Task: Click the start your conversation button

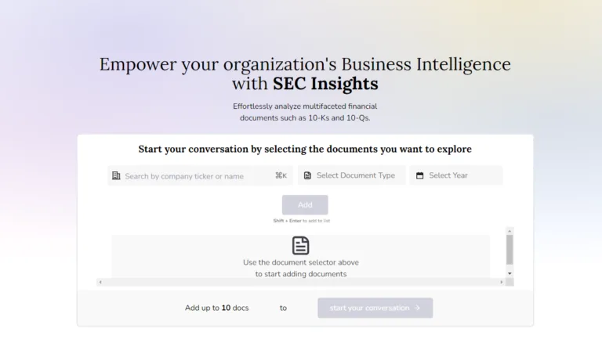Action: tap(375, 308)
